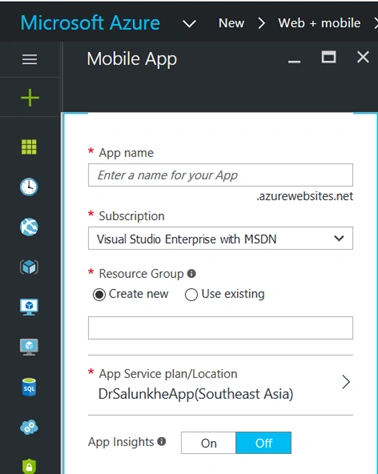The image size is (378, 474).
Task: Focus the new Resource Group name field
Action: pyautogui.click(x=220, y=328)
